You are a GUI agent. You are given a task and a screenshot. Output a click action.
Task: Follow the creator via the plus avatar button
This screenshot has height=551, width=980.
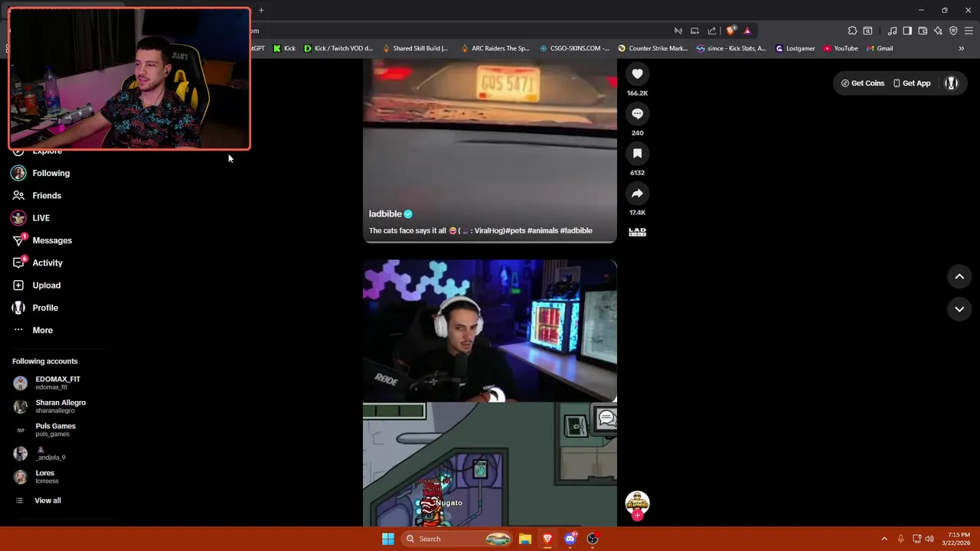[x=637, y=515]
